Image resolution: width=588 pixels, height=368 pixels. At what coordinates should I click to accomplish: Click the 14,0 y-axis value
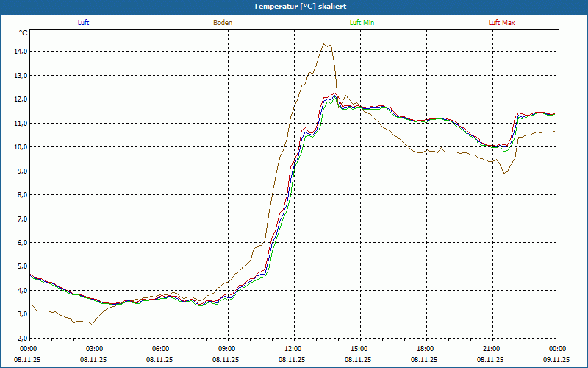click(x=21, y=52)
